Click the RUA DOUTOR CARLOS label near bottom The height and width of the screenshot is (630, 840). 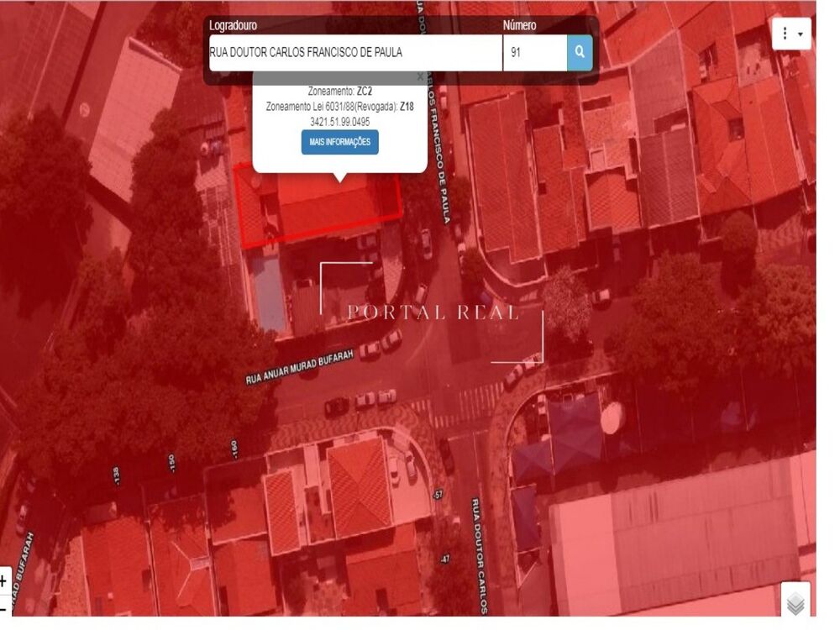[x=480, y=556]
